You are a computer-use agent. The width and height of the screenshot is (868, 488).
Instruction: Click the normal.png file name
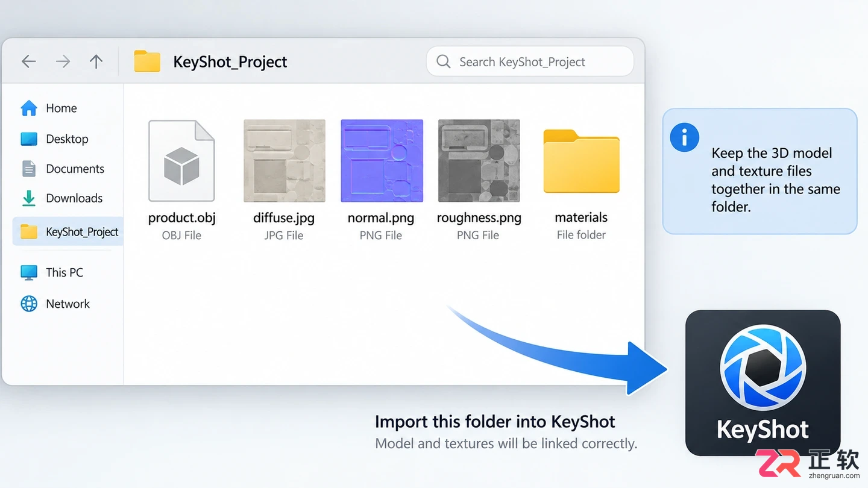(x=381, y=217)
